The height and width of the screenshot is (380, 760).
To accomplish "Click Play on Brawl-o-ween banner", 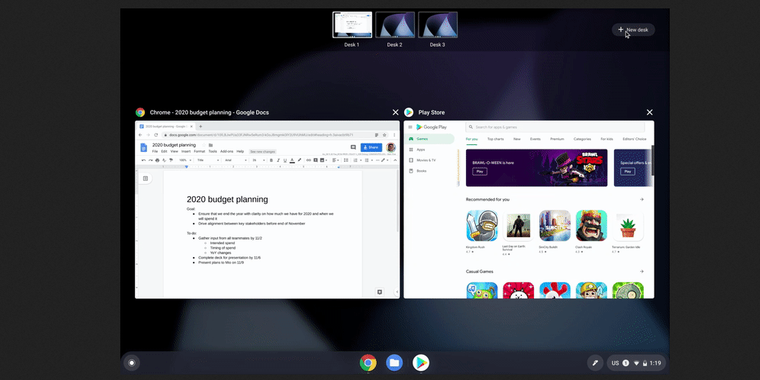I will click(x=480, y=172).
